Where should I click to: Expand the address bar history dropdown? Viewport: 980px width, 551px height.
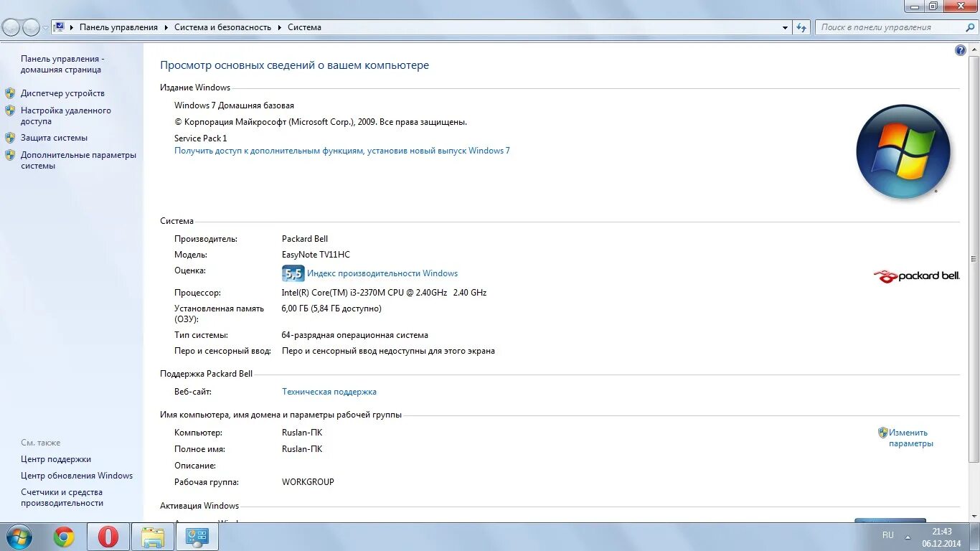pyautogui.click(x=785, y=27)
